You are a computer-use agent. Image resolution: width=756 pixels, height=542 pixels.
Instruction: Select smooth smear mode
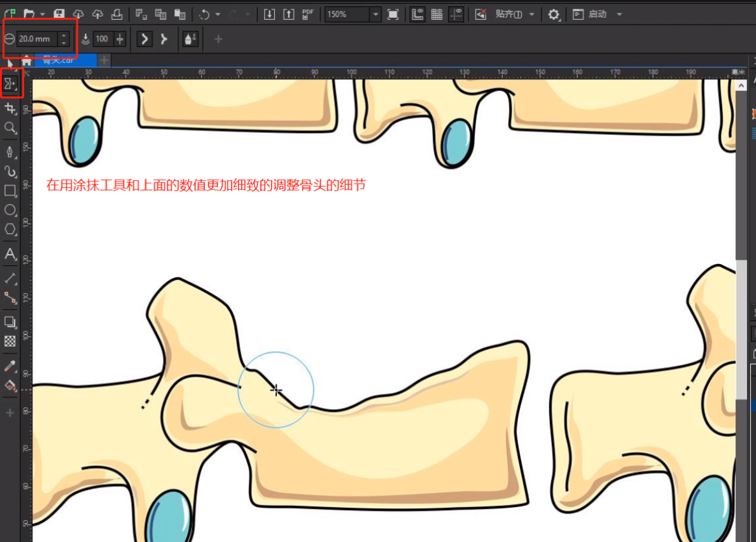click(144, 39)
